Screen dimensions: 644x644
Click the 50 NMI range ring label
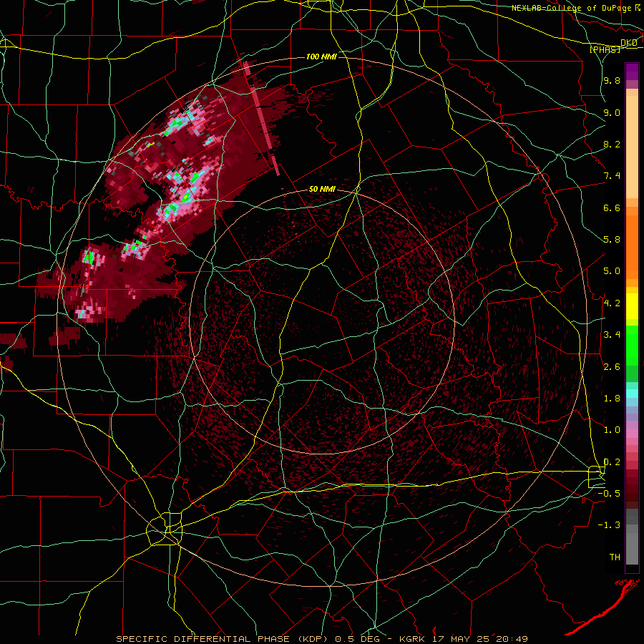point(323,190)
